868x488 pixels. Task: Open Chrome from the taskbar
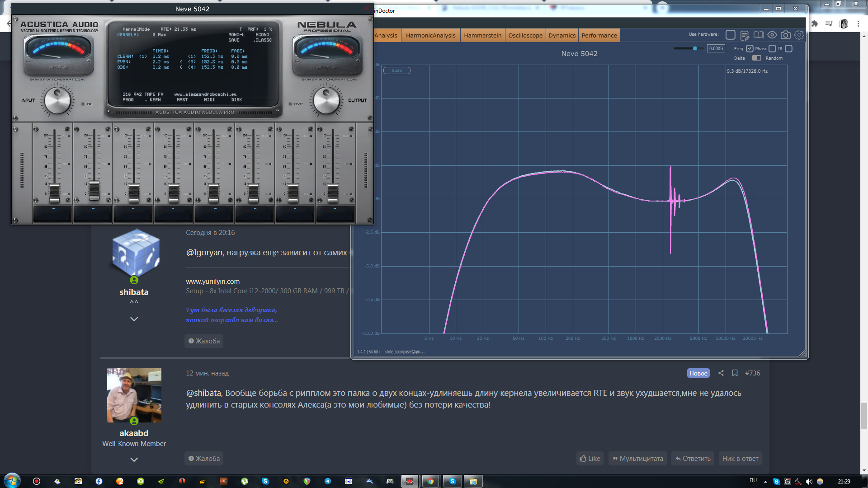pos(430,481)
